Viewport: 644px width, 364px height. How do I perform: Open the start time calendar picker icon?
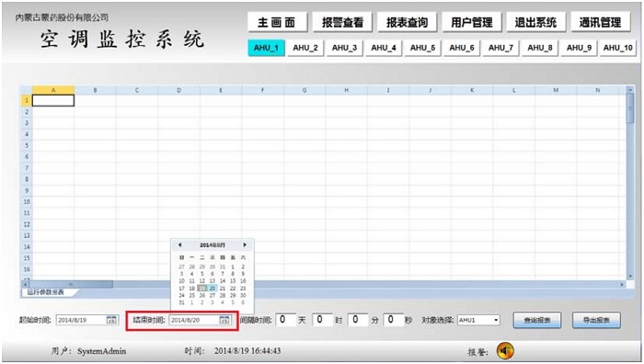point(111,320)
